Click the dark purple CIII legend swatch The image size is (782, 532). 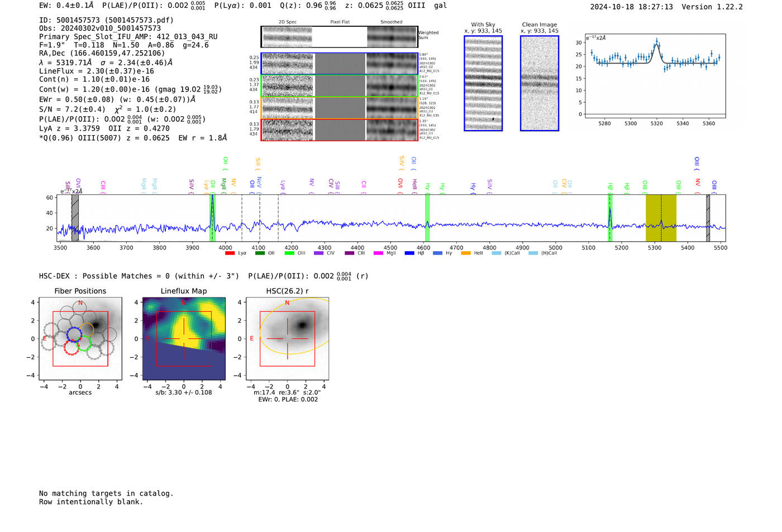click(x=349, y=253)
